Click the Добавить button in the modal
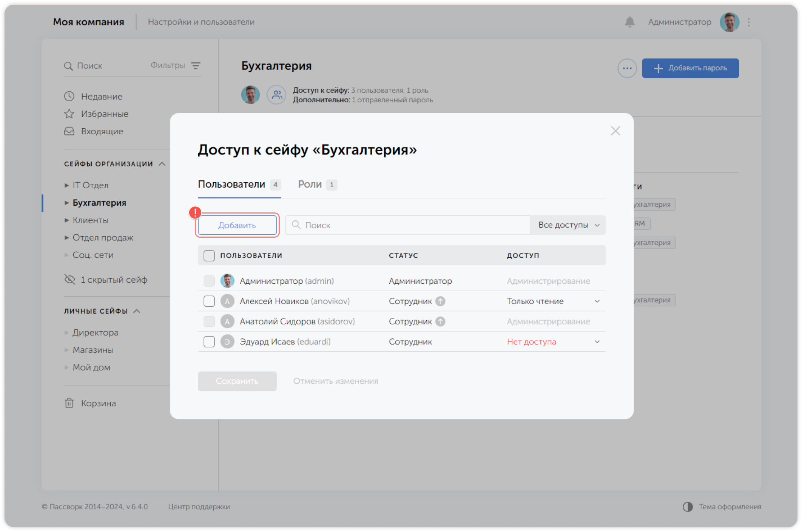 click(236, 225)
